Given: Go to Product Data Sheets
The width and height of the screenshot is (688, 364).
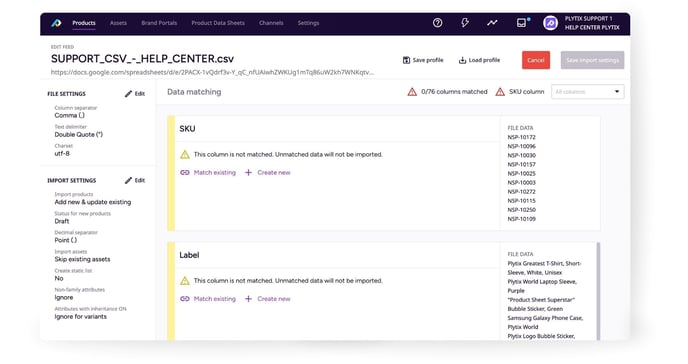Looking at the screenshot, I should pos(218,23).
